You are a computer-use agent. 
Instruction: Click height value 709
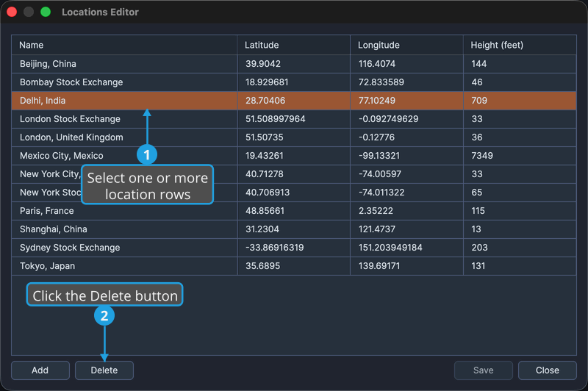(479, 101)
